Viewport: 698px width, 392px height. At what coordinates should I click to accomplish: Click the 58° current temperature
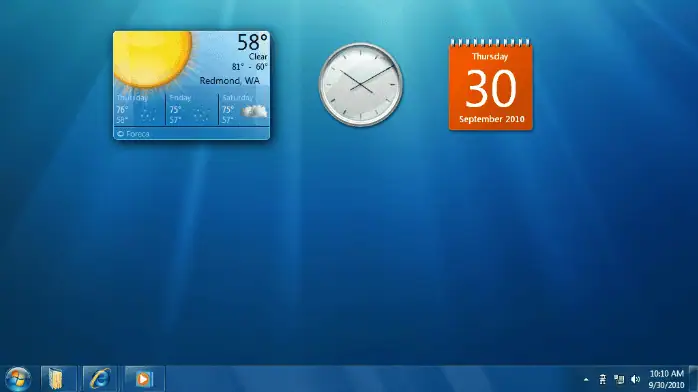[252, 42]
